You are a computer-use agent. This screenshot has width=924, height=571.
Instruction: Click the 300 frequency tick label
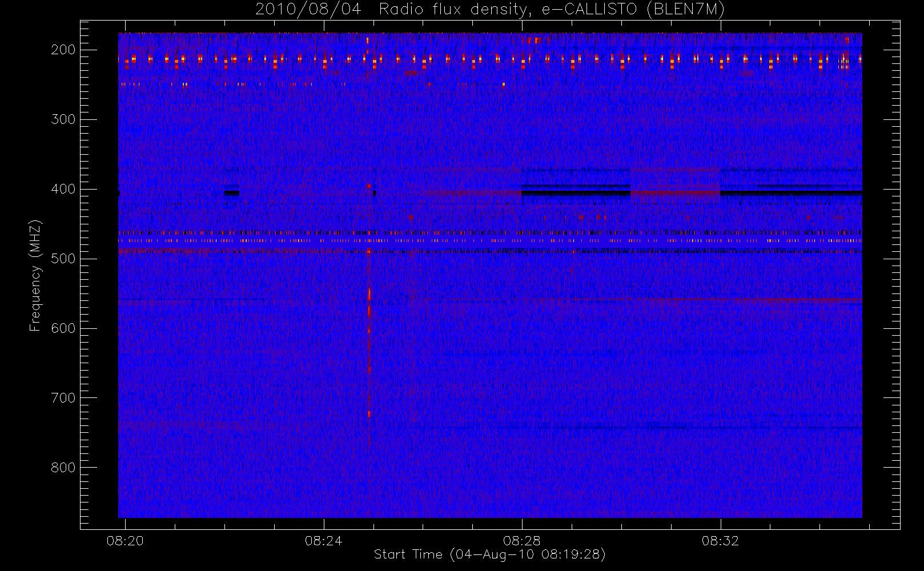(63, 119)
